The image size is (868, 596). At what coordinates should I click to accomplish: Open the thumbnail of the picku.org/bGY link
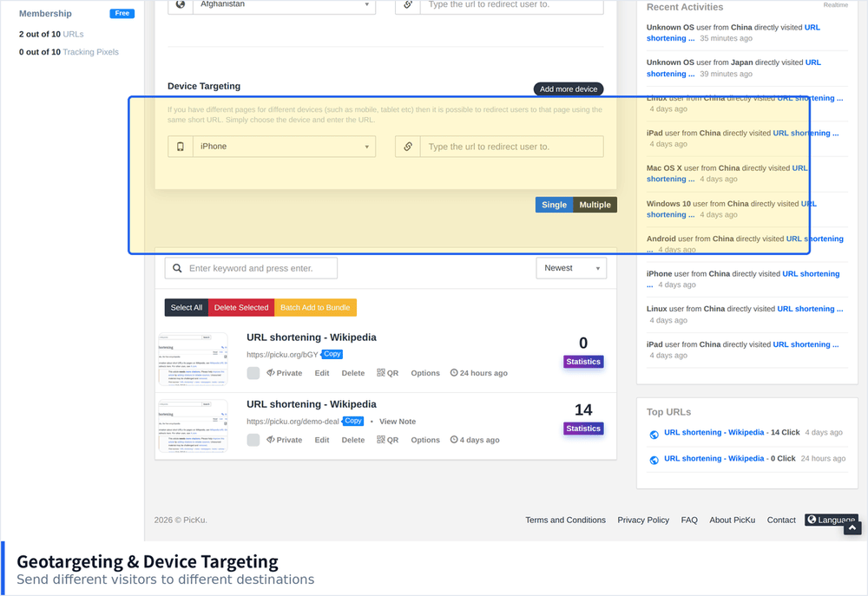coord(194,359)
